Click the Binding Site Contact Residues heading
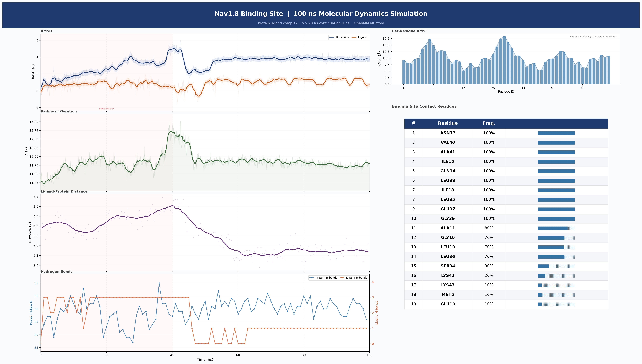This screenshot has width=642, height=364. [424, 107]
